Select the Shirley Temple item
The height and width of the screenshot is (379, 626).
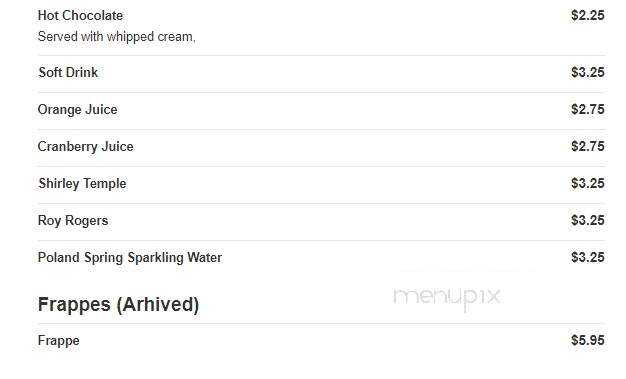pyautogui.click(x=82, y=184)
